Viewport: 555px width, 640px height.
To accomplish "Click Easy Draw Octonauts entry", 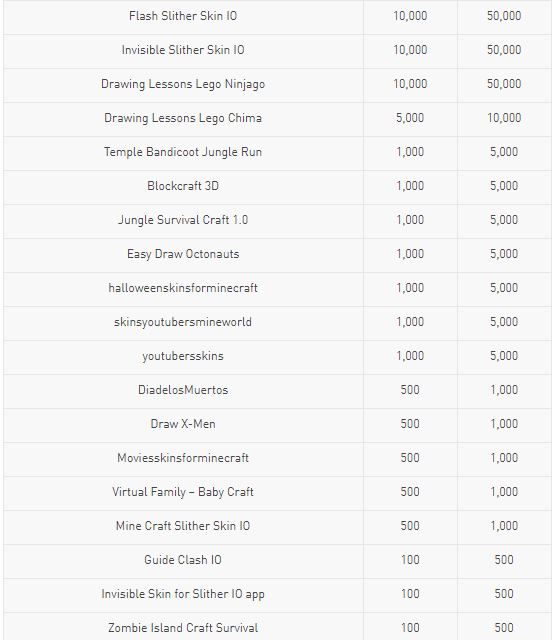I will point(183,254).
